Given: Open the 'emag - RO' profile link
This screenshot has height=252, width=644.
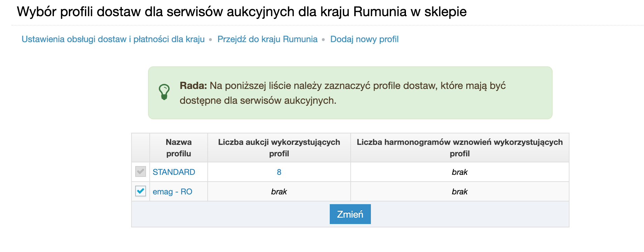Looking at the screenshot, I should (x=172, y=192).
